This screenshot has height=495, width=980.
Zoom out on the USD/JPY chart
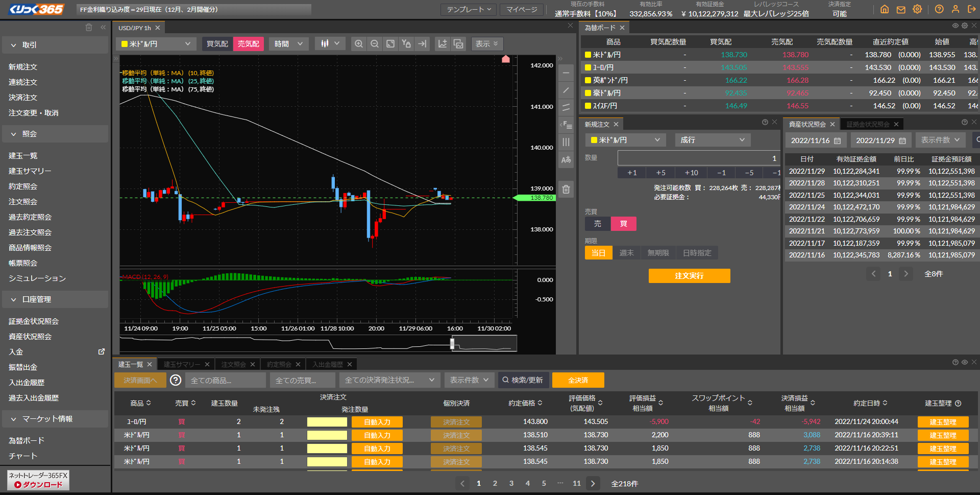pos(375,44)
